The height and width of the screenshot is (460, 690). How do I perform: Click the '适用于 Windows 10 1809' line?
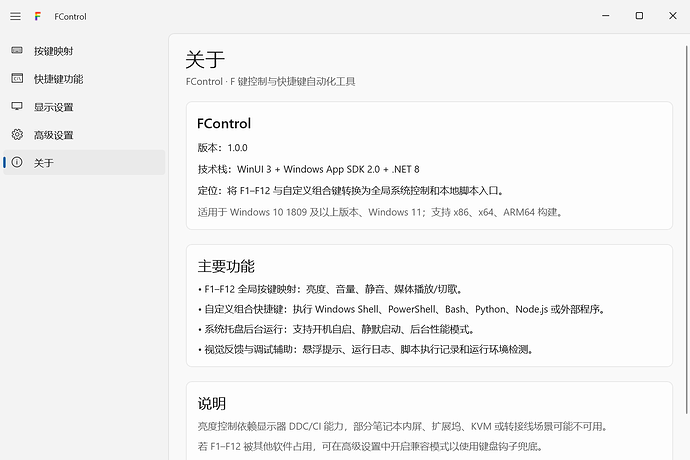[380, 212]
